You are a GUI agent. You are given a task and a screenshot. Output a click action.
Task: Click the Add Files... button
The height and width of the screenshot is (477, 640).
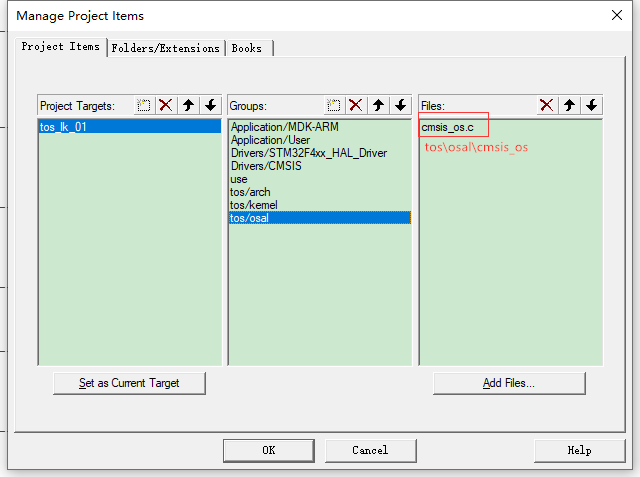tap(509, 383)
